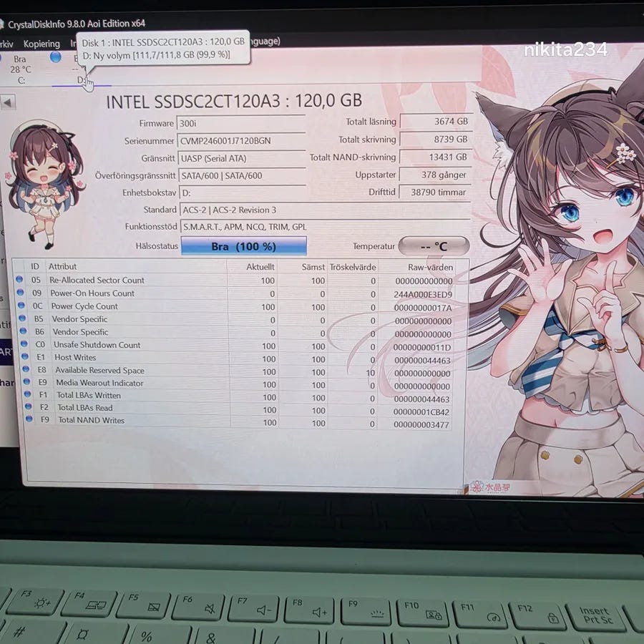Click the chibi character image beside the disk info

point(44,185)
